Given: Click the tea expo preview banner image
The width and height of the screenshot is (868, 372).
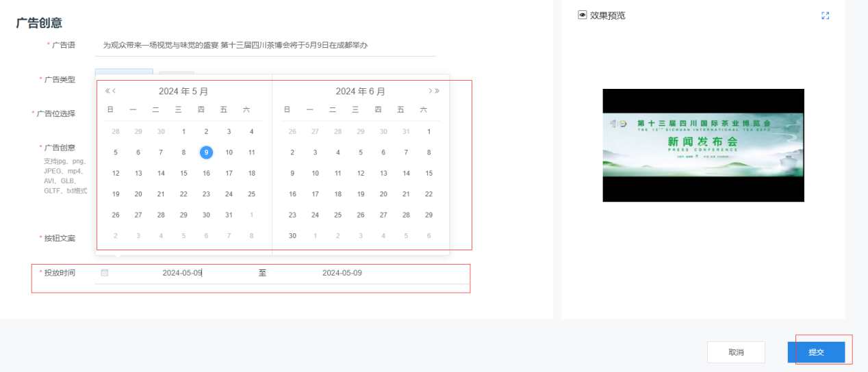Looking at the screenshot, I should point(703,145).
